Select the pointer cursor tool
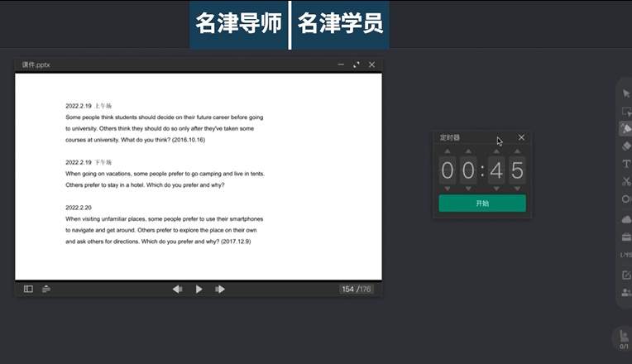The height and width of the screenshot is (364, 632). click(626, 93)
